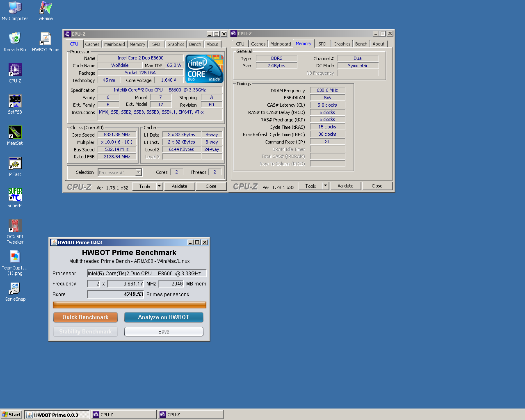Expand Tools dropdown arrow in left CPU-Z
The image size is (525, 420).
(159, 186)
